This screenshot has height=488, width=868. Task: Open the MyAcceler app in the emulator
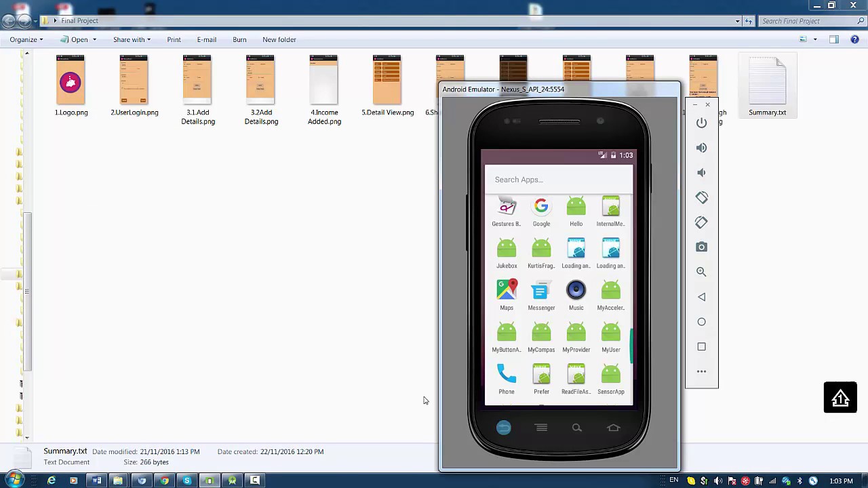[610, 295]
